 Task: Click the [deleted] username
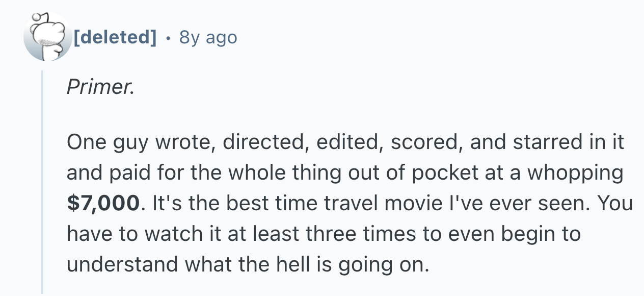(x=115, y=37)
